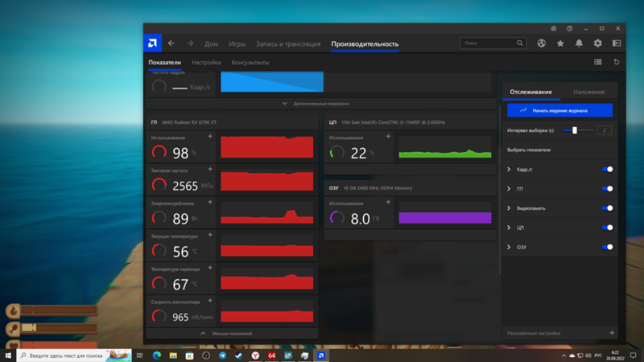Toggle the sidebar panel layout icon
The width and height of the screenshot is (644, 362).
[x=617, y=43]
